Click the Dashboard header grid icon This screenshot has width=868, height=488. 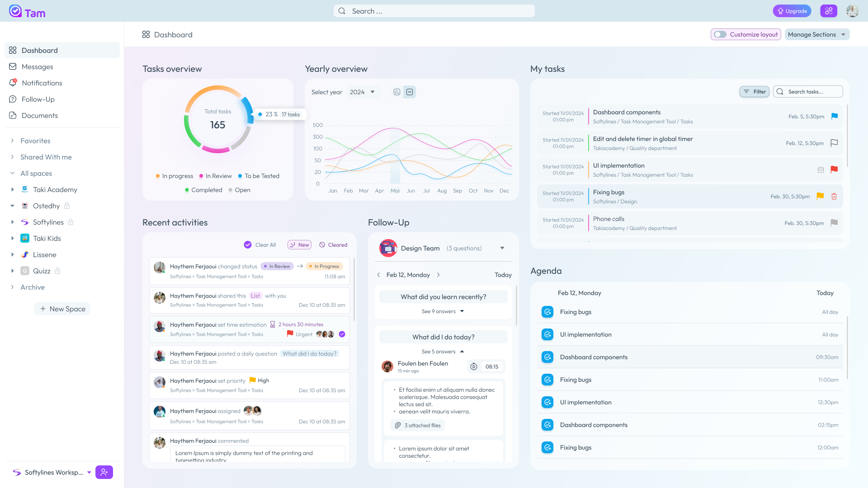tap(146, 35)
